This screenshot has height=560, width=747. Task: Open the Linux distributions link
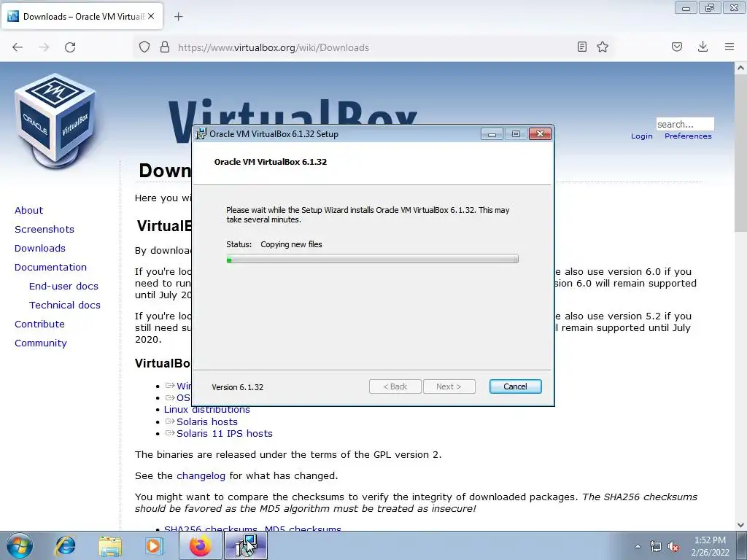pyautogui.click(x=206, y=410)
